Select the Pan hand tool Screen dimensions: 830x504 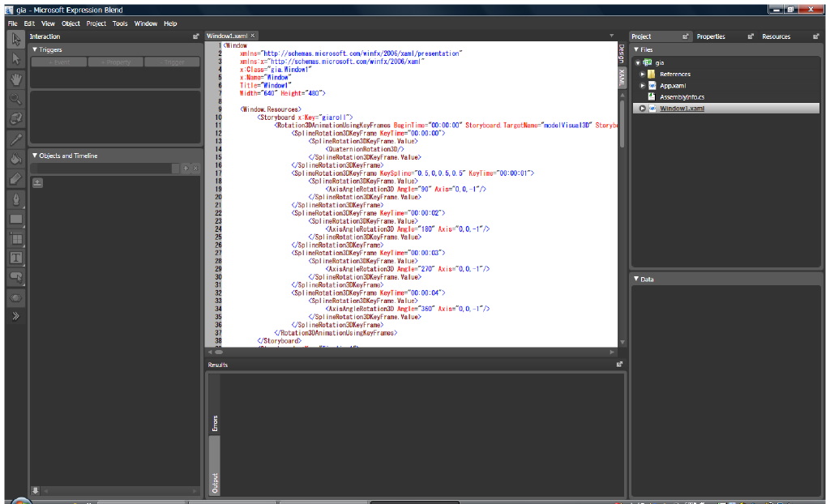[x=16, y=79]
